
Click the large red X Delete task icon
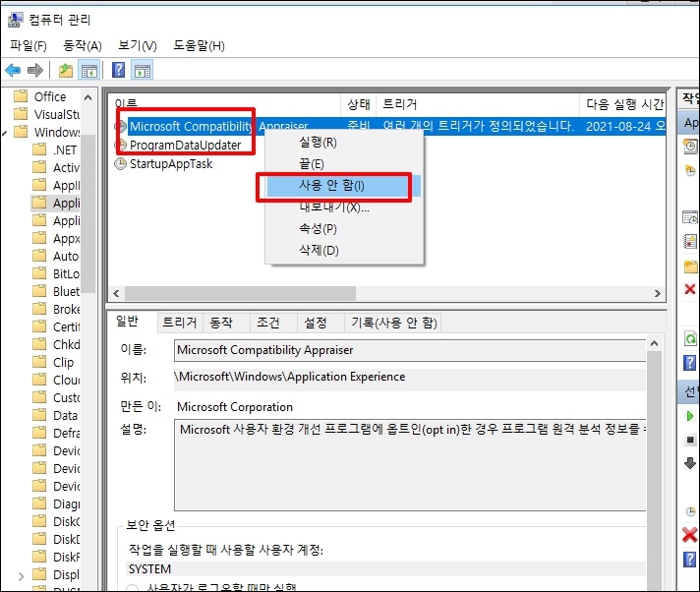pyautogui.click(x=690, y=534)
